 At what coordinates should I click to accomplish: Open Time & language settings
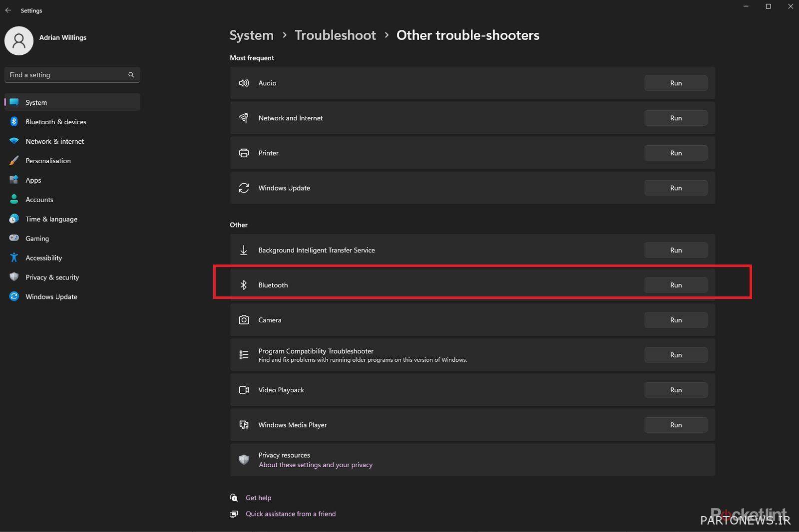[x=72, y=219]
